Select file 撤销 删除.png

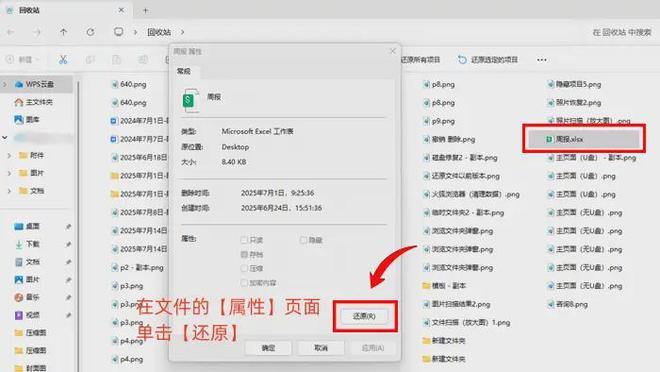click(x=449, y=139)
